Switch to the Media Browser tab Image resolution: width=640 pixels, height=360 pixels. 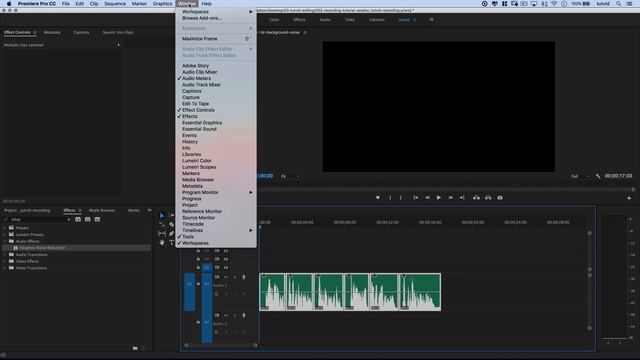coord(102,211)
